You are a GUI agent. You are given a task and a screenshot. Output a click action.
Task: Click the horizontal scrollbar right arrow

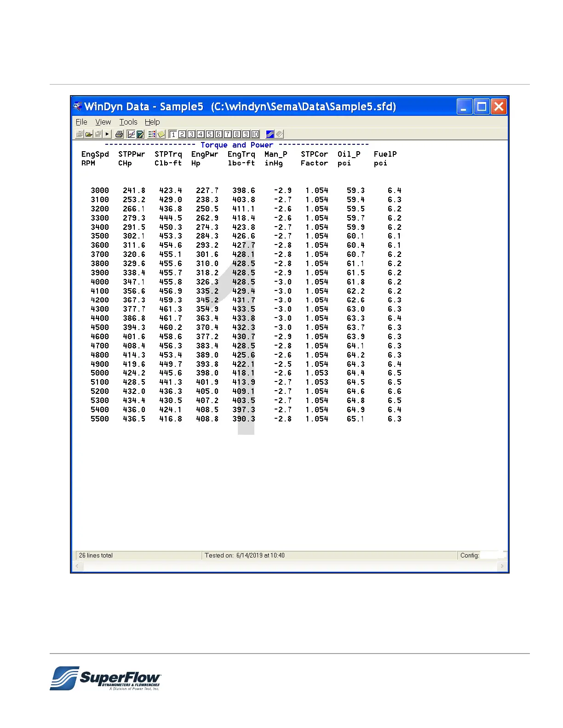[x=502, y=566]
